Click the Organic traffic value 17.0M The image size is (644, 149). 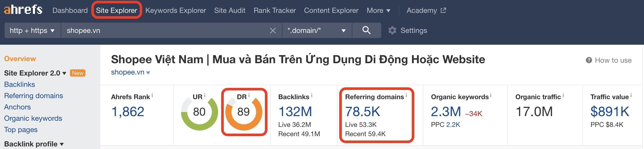tap(534, 112)
